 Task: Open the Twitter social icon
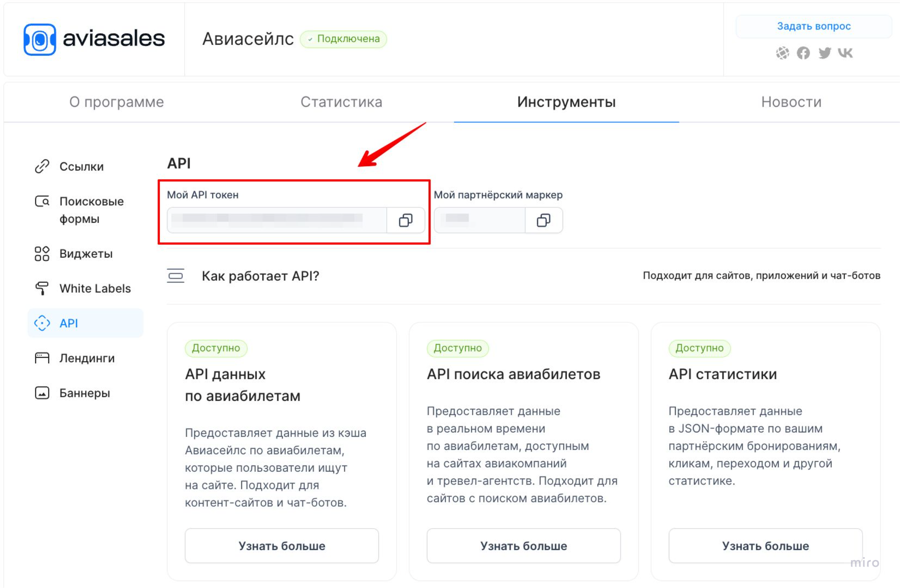point(824,53)
